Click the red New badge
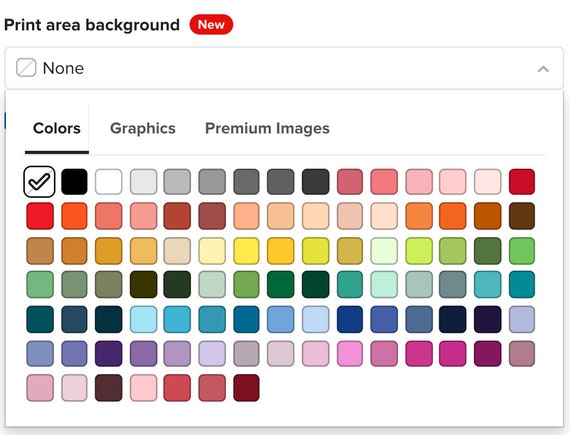This screenshot has width=570, height=435. tap(211, 25)
